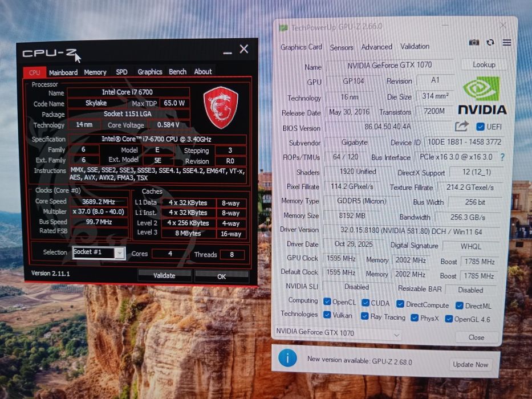Click the Core Speed value 3689.2 MHz

pos(99,202)
